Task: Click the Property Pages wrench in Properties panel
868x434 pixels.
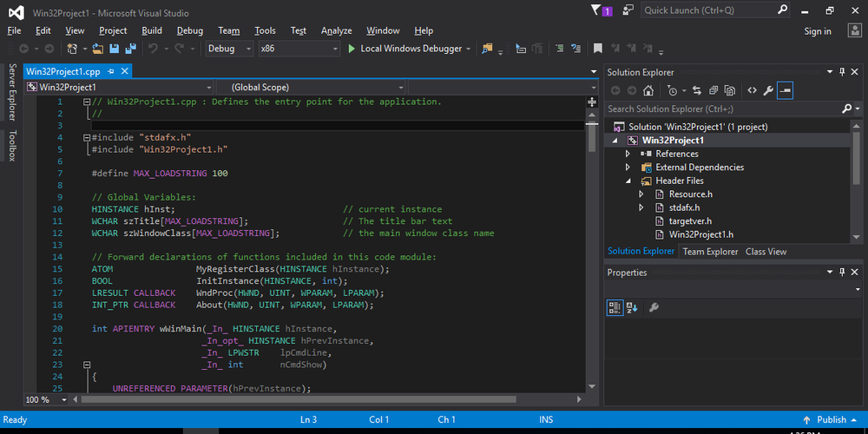Action: tap(654, 308)
